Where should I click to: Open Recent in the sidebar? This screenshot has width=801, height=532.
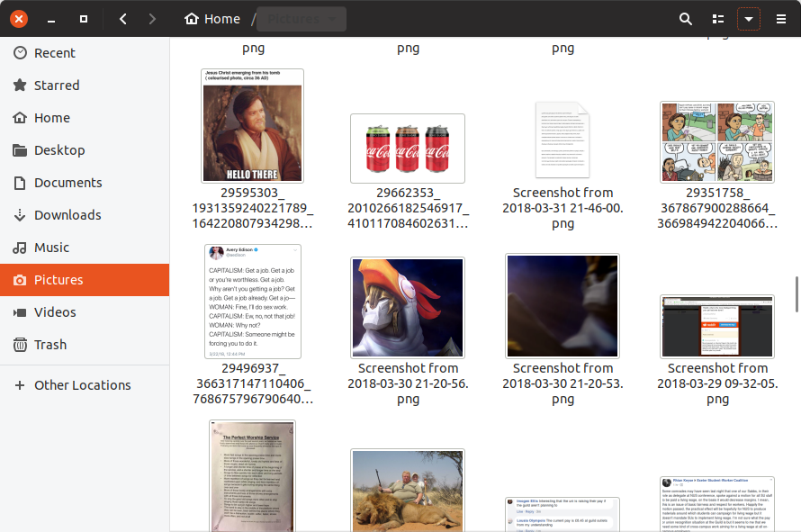tap(85, 52)
